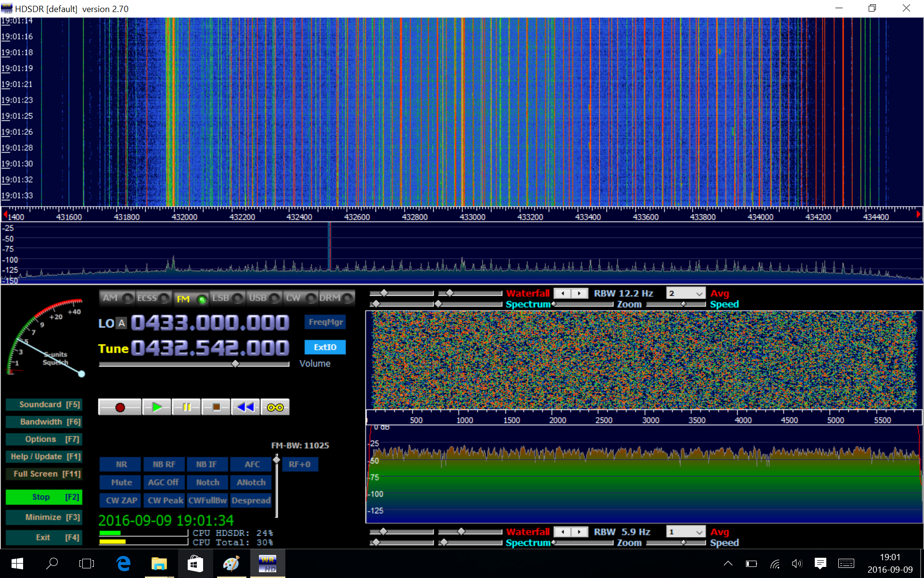Toggle CWFullBw setting
The image size is (924, 578).
click(x=207, y=500)
